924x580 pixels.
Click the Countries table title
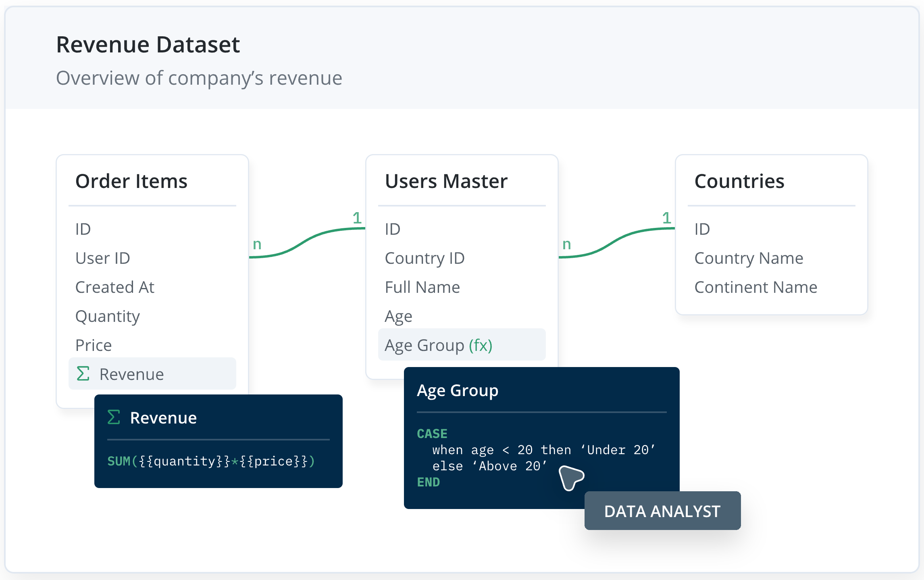point(739,181)
